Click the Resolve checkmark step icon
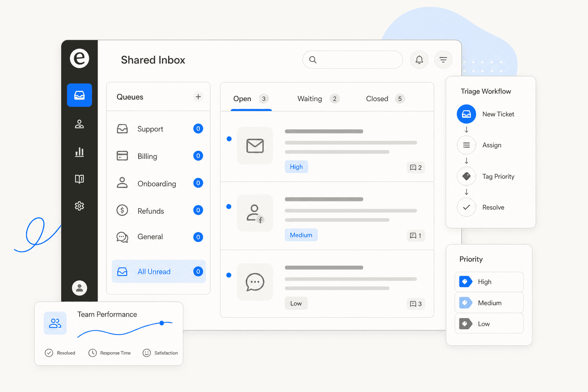Viewport: 588px width, 392px height. coord(466,207)
